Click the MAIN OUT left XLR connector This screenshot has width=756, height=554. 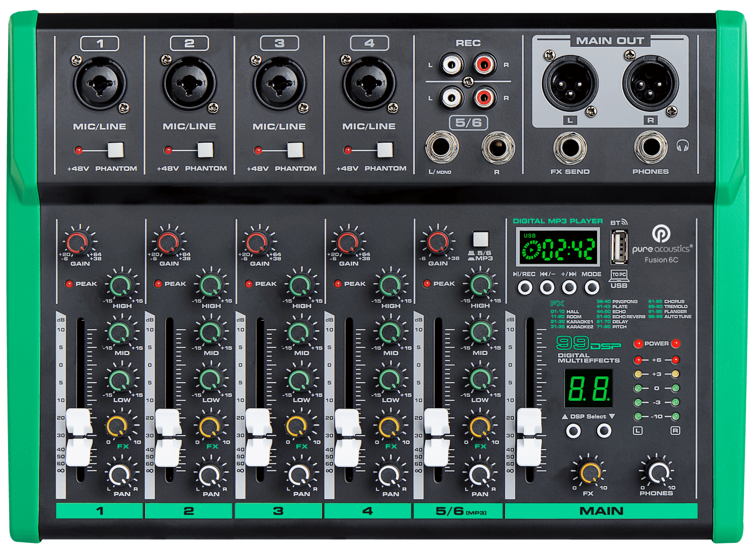570,83
